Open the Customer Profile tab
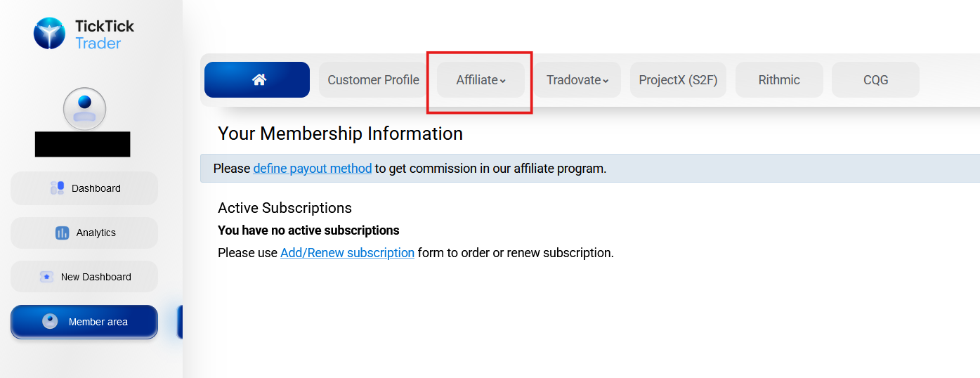This screenshot has width=980, height=378. [x=373, y=80]
